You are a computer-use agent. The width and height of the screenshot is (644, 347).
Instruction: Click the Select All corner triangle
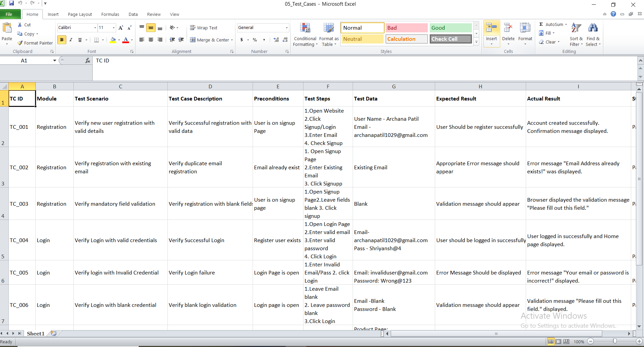(x=4, y=86)
